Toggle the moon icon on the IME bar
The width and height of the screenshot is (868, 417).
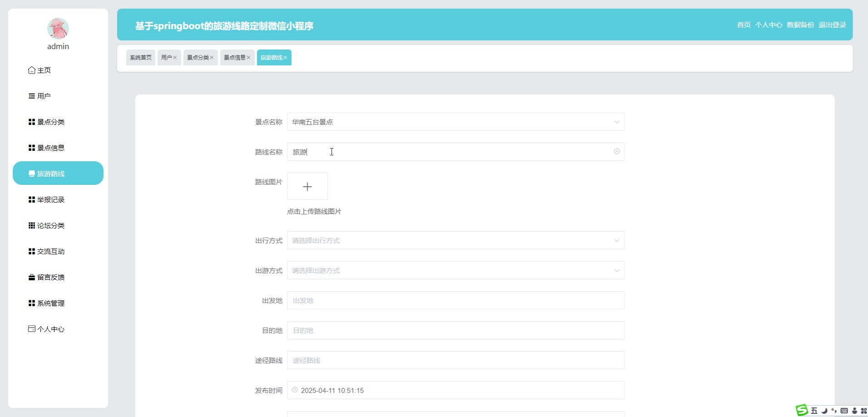coord(824,411)
